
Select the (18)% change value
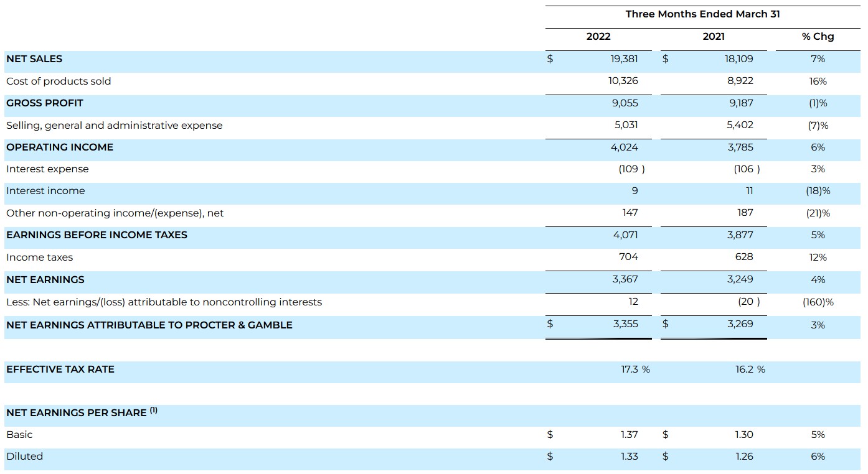(x=818, y=192)
